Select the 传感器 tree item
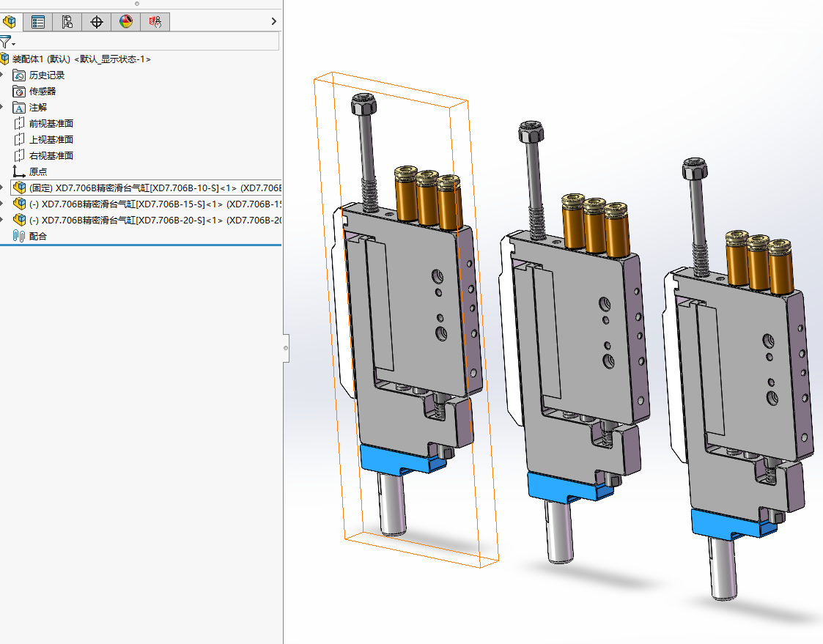The image size is (823, 644). (43, 92)
